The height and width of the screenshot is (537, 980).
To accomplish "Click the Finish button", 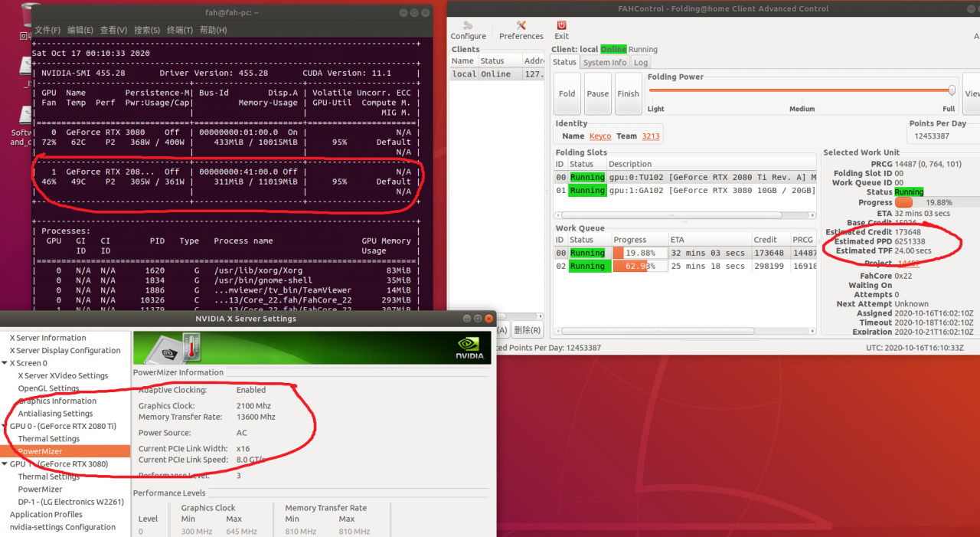I will click(x=629, y=93).
